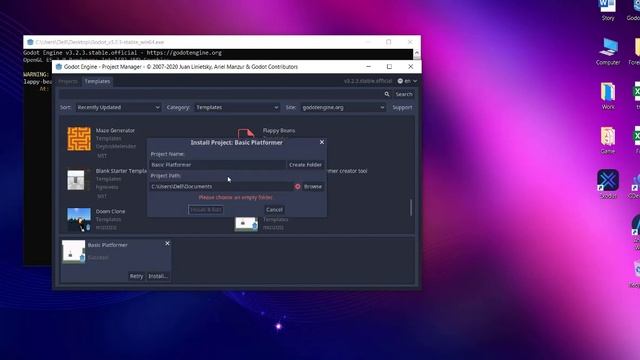Open the Computer desktop icon

(x=608, y=51)
